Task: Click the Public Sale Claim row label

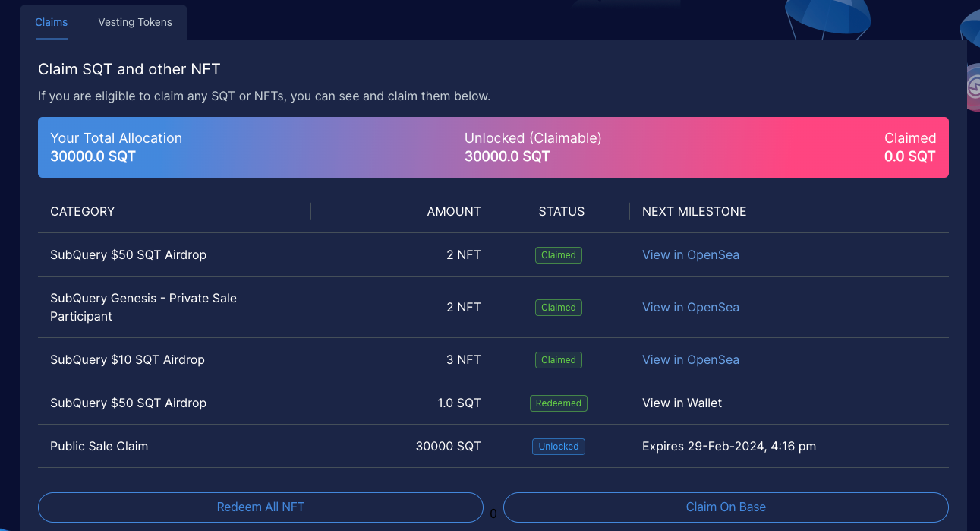Action: [x=99, y=446]
